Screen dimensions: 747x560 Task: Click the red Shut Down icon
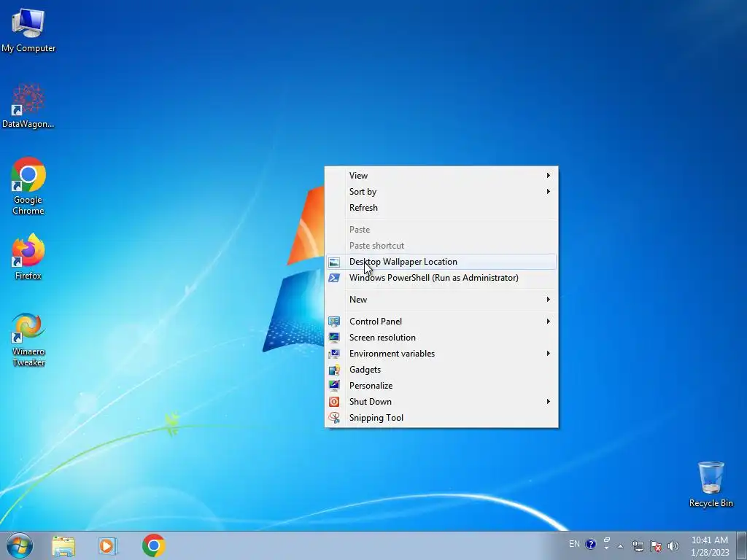point(334,402)
